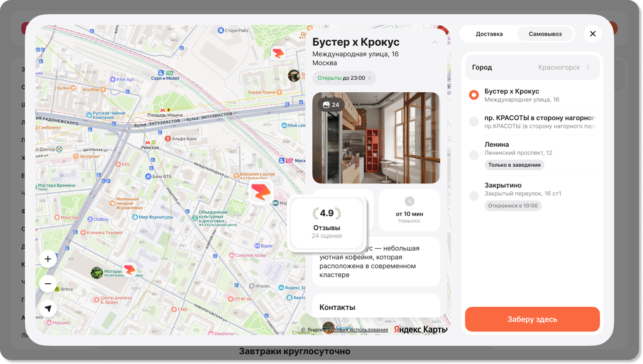This screenshot has height=364, width=643.
Task: Collapse the Бустер х Крокус card chevron
Action: pos(435,42)
